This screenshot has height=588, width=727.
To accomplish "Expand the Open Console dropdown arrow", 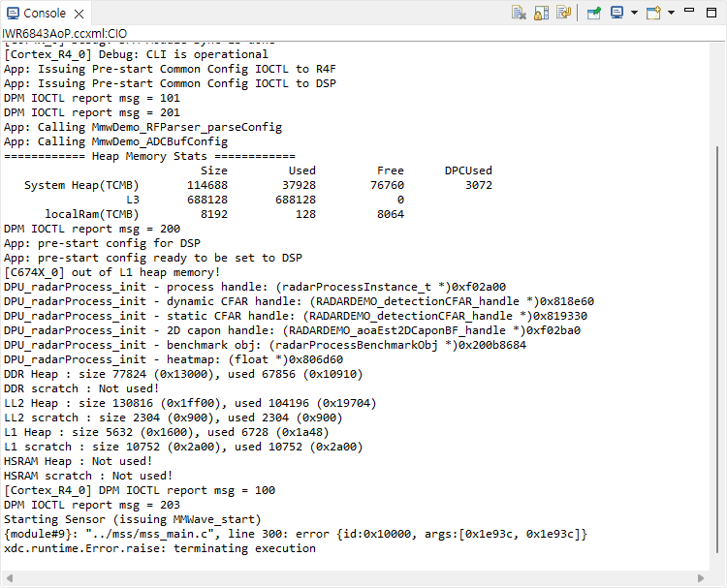I will point(671,13).
